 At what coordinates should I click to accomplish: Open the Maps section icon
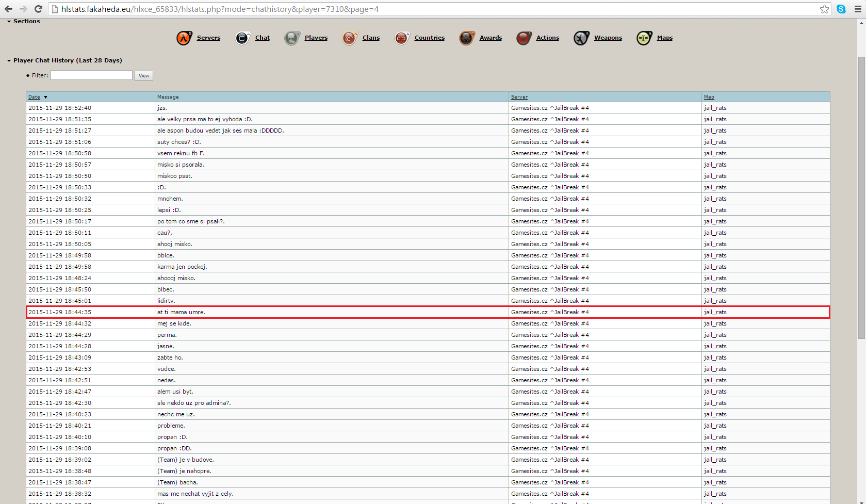point(644,38)
